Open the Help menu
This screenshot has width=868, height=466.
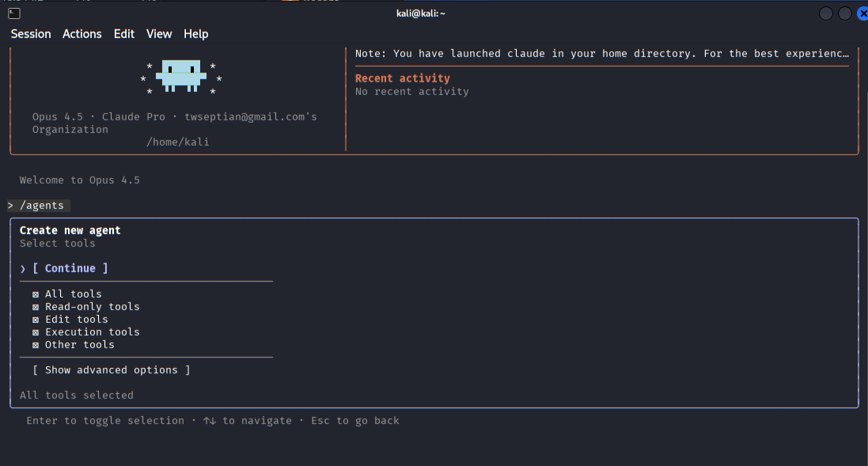point(196,34)
